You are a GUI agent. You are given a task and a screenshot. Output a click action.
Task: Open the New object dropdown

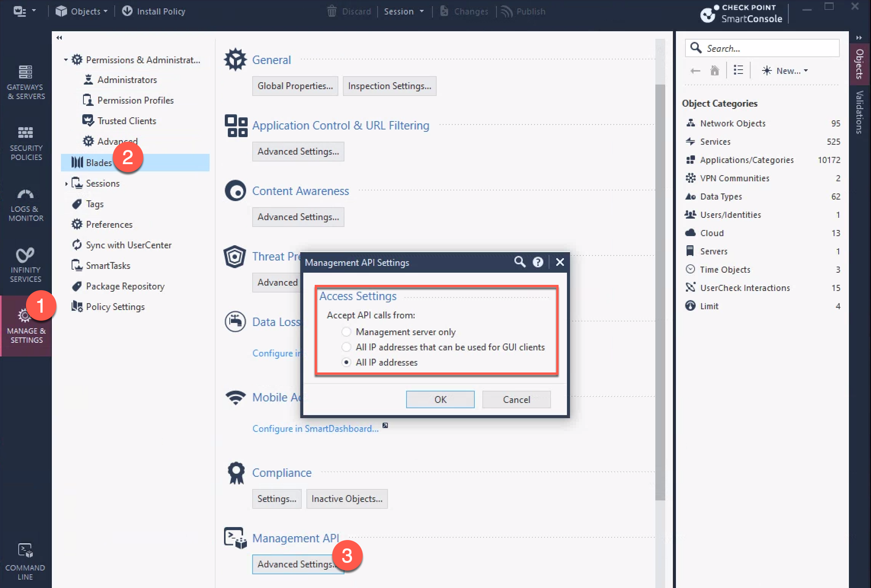pyautogui.click(x=785, y=71)
